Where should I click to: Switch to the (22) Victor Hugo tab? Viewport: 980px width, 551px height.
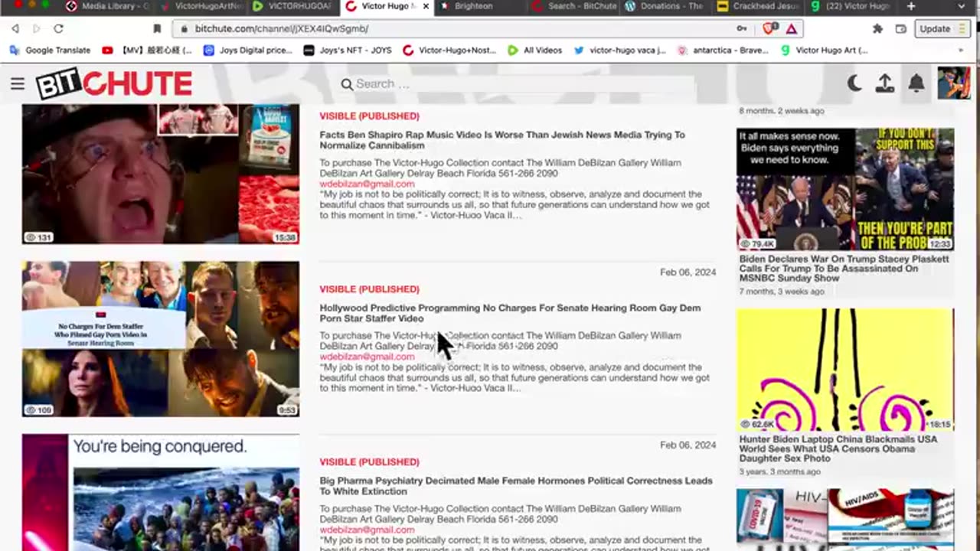pyautogui.click(x=851, y=6)
